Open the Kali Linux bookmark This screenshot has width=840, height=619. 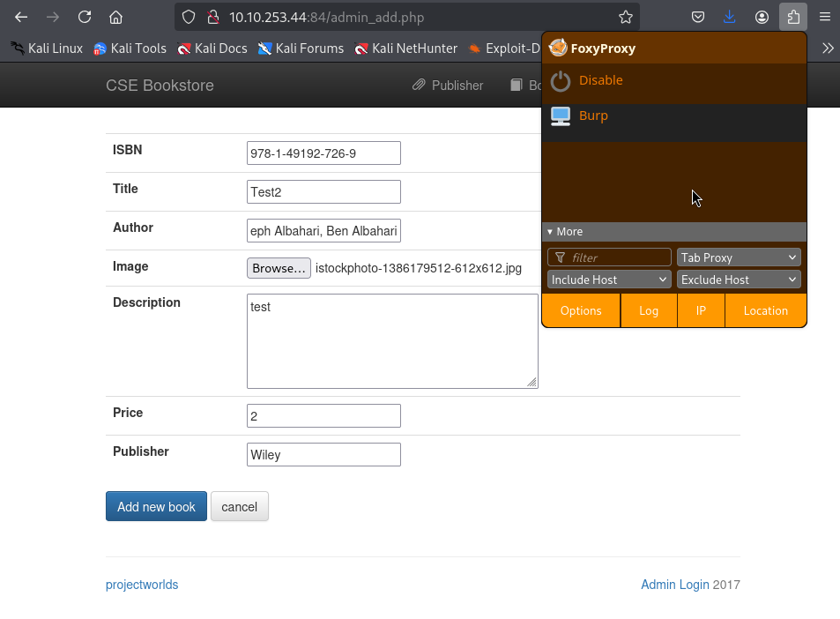point(47,48)
